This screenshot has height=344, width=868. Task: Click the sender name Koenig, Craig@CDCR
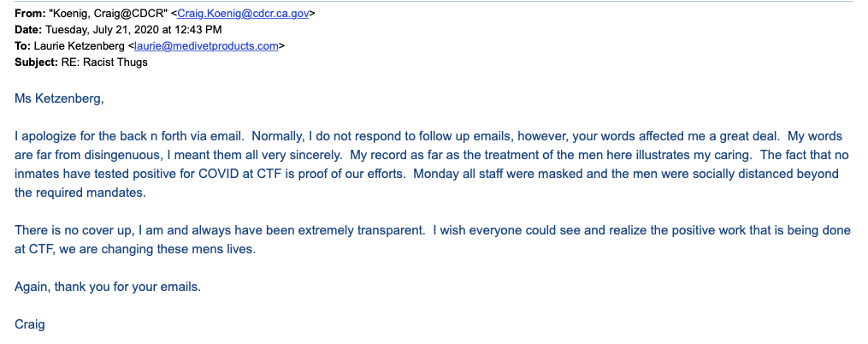(x=109, y=14)
